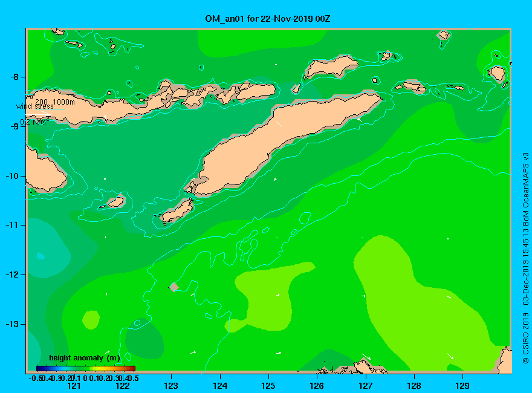Select the "126" longitude tick label
The image size is (532, 393).
(317, 386)
